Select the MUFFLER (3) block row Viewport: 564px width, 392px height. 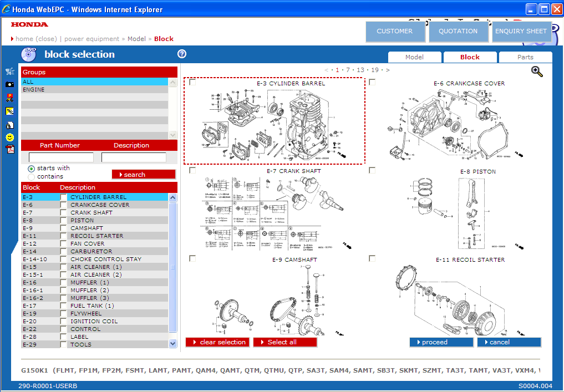click(95, 298)
